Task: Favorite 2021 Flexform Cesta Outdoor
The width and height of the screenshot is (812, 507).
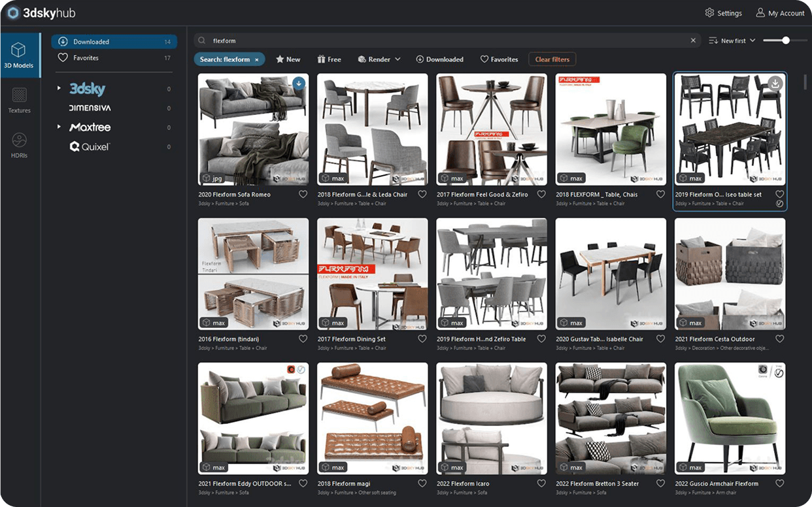Action: pos(780,339)
